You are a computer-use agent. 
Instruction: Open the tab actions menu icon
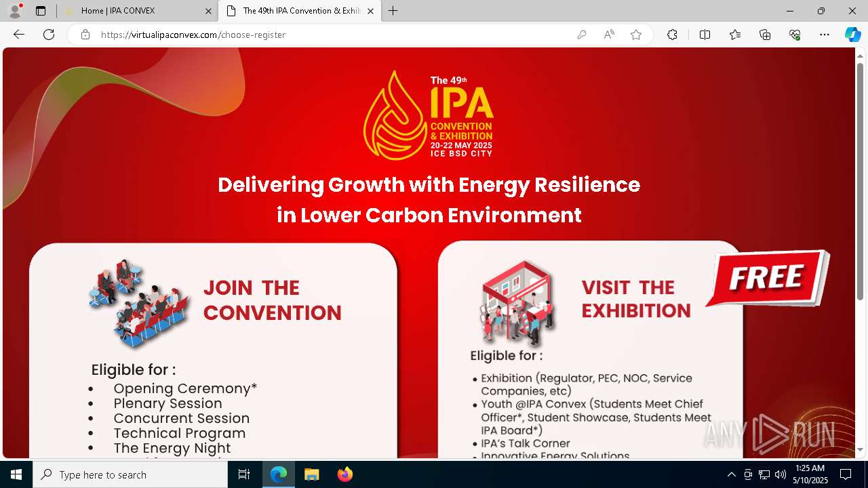coord(41,11)
